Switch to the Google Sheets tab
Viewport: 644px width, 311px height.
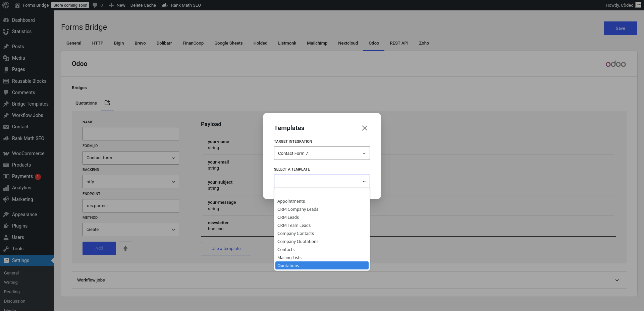pos(228,43)
